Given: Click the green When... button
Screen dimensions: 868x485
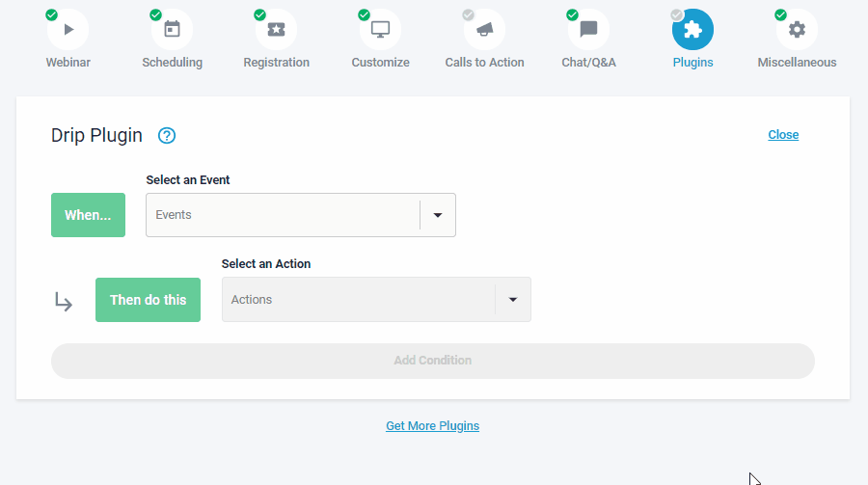Looking at the screenshot, I should click(x=88, y=215).
